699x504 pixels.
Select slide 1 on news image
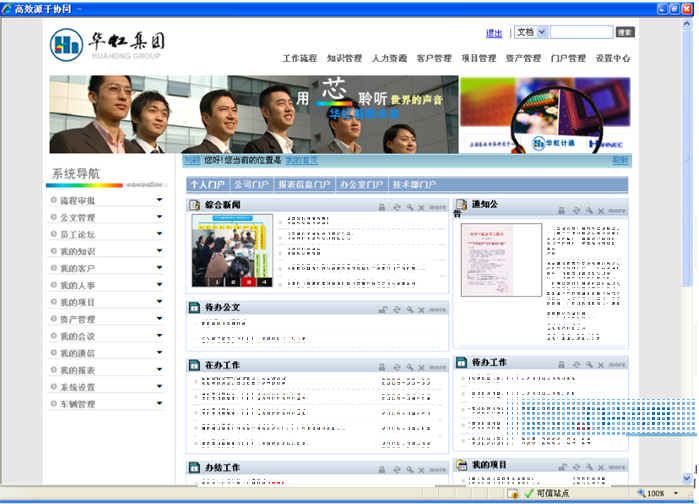(x=217, y=282)
